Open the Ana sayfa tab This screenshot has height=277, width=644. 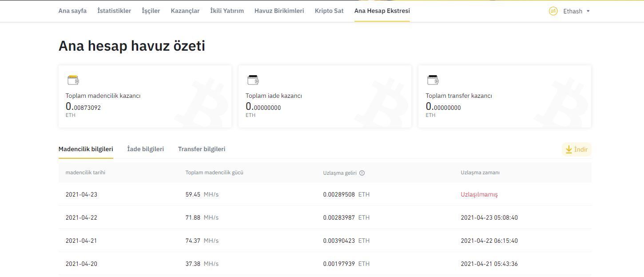pos(72,11)
